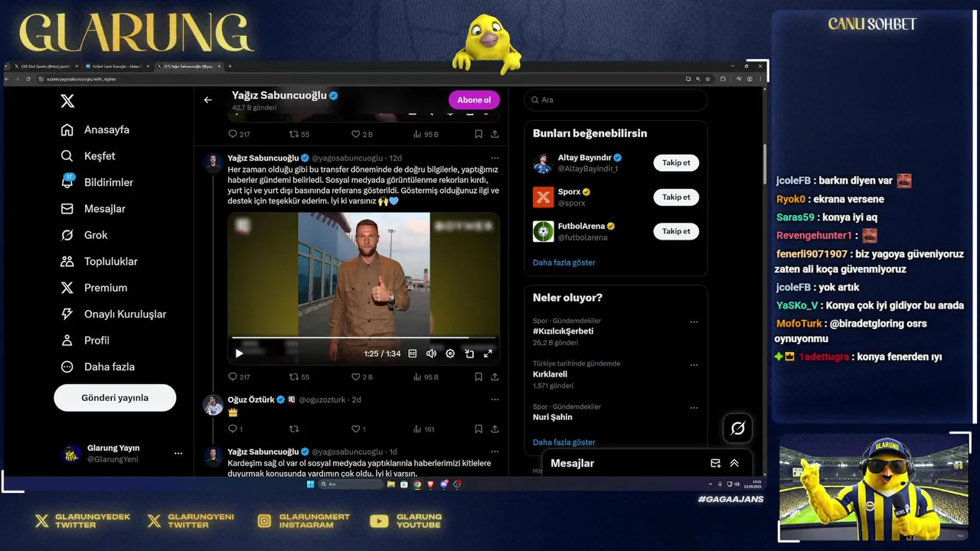Follow FutbolArena with Takip et
The width and height of the screenshot is (980, 551).
(676, 231)
